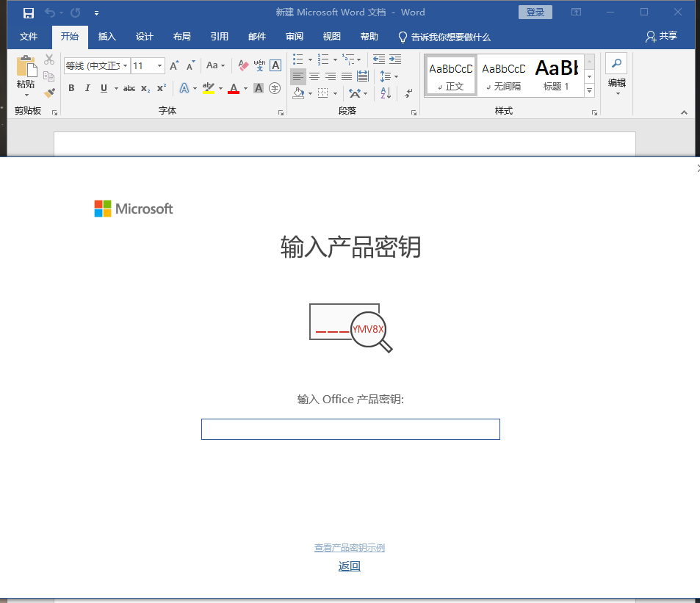Click the Bullets list icon
This screenshot has width=700, height=603.
pyautogui.click(x=297, y=59)
